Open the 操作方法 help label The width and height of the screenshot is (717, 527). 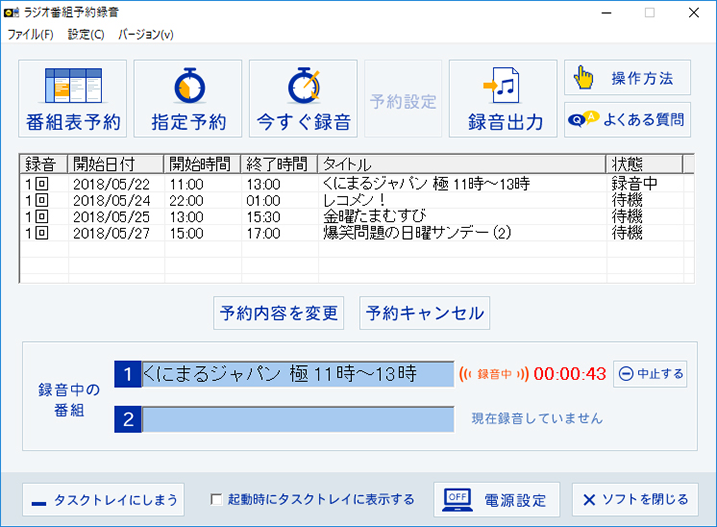point(642,78)
